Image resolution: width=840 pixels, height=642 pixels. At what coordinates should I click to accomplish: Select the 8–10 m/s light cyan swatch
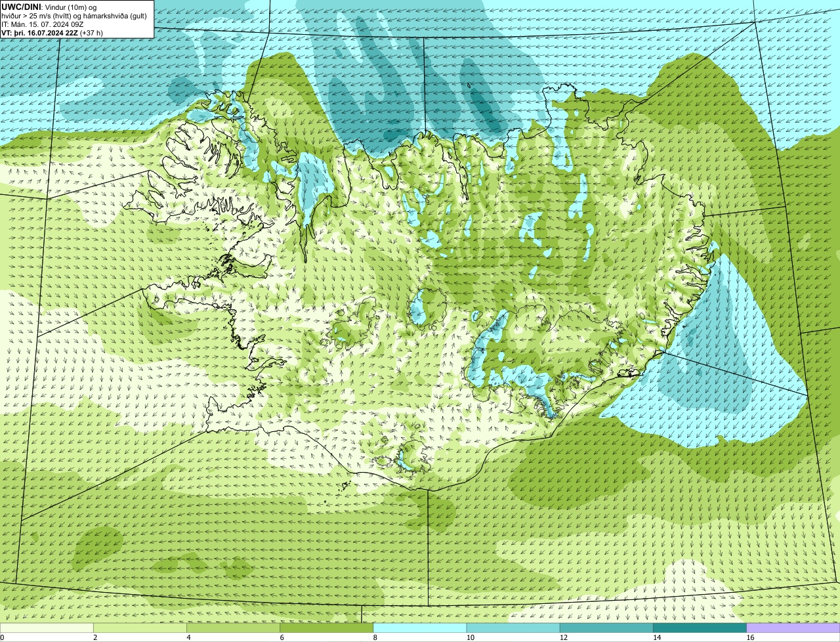pyautogui.click(x=420, y=628)
